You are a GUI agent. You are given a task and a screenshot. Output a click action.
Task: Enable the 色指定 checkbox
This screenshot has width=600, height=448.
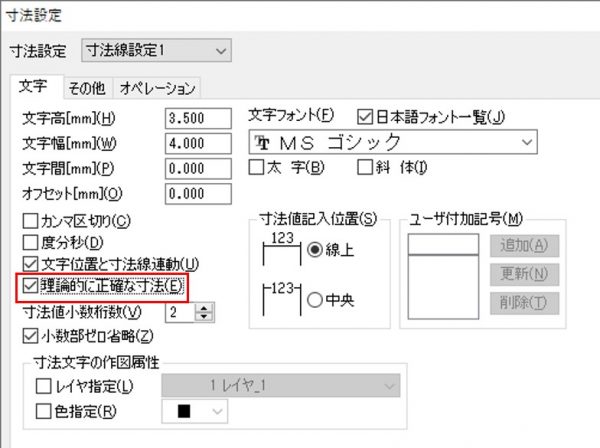click(43, 412)
